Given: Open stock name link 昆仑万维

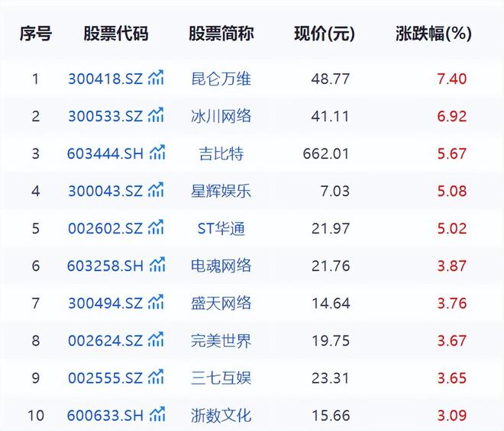Looking at the screenshot, I should point(221,79).
